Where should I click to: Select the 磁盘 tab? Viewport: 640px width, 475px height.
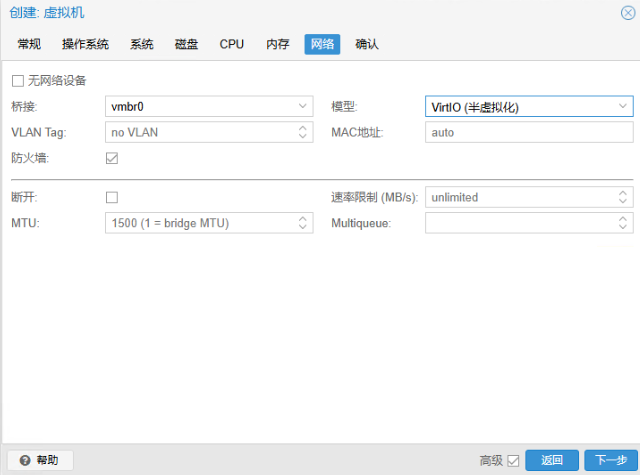186,44
